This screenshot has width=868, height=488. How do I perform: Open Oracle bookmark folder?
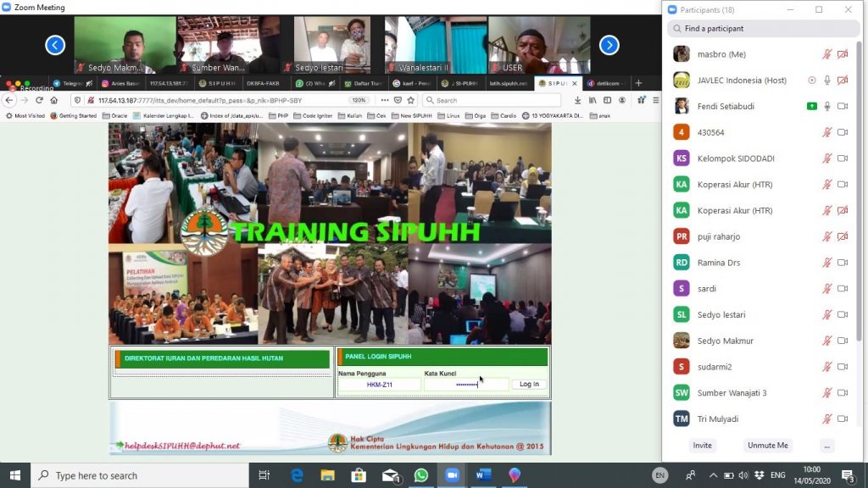[115, 115]
